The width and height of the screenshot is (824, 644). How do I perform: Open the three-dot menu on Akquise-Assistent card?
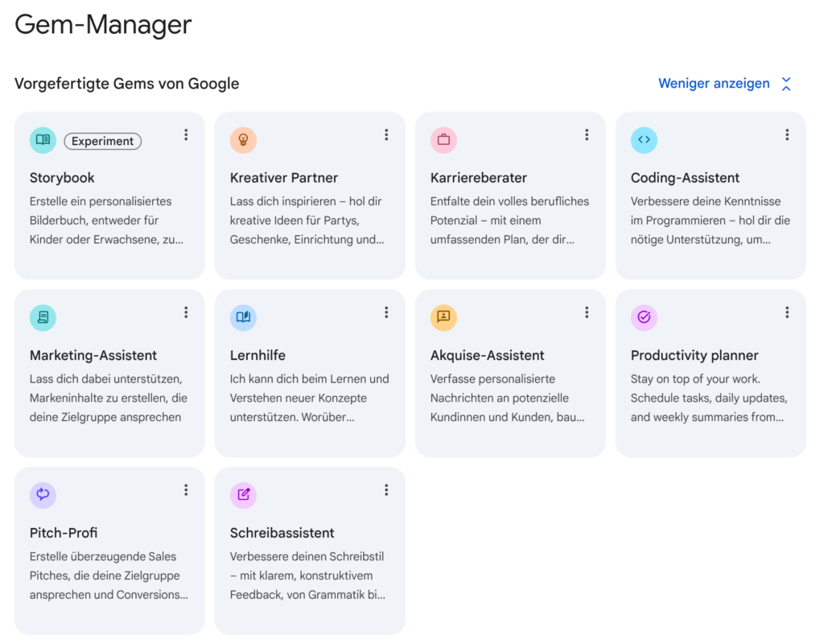pos(587,313)
